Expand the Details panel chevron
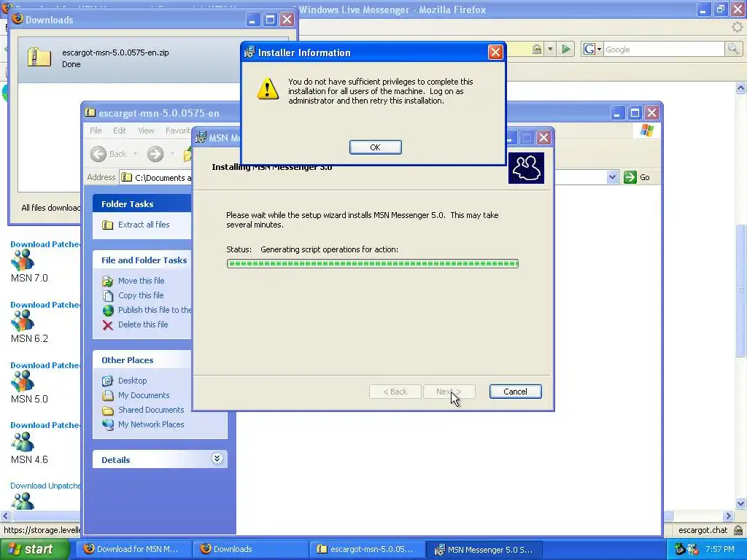 pyautogui.click(x=217, y=459)
